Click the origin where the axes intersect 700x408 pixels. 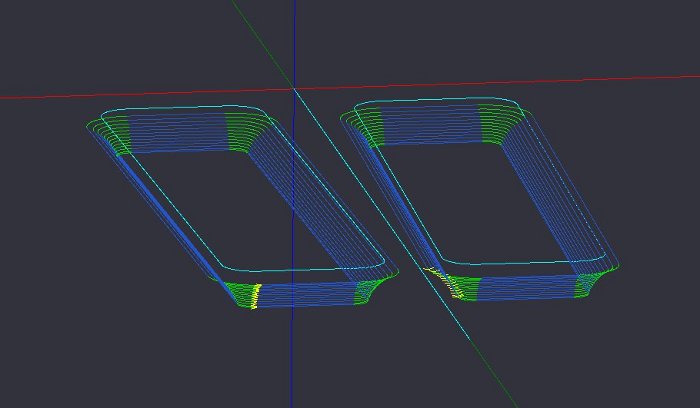(x=293, y=89)
